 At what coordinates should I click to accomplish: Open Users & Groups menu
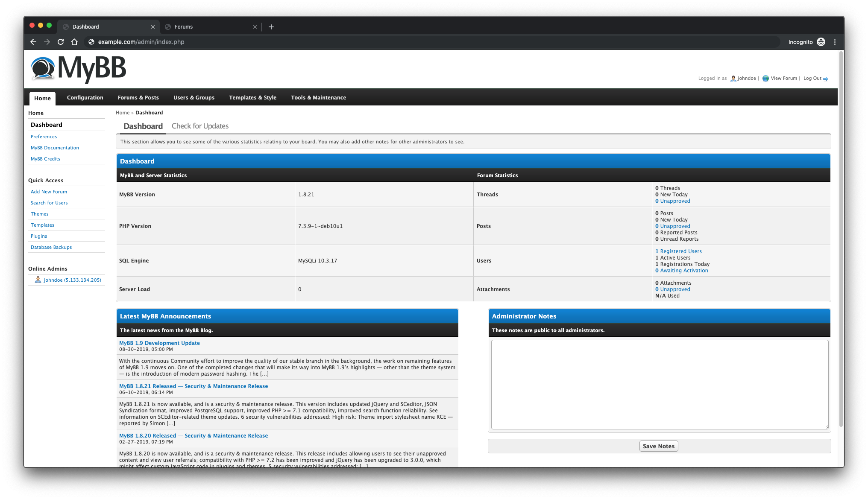(194, 97)
